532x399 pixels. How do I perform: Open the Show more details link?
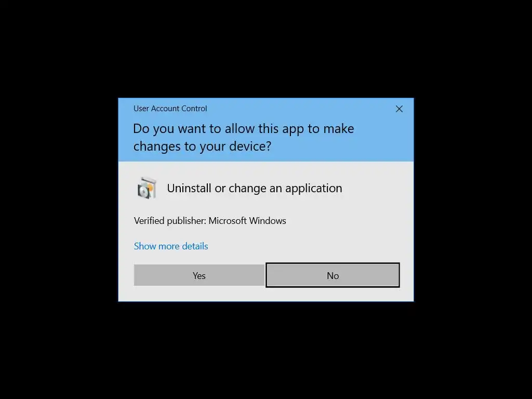170,246
